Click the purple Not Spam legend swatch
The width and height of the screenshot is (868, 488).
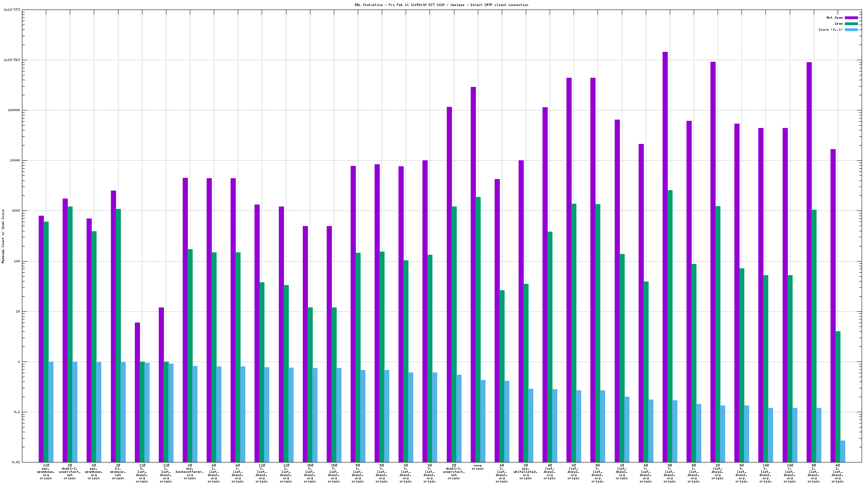click(851, 18)
